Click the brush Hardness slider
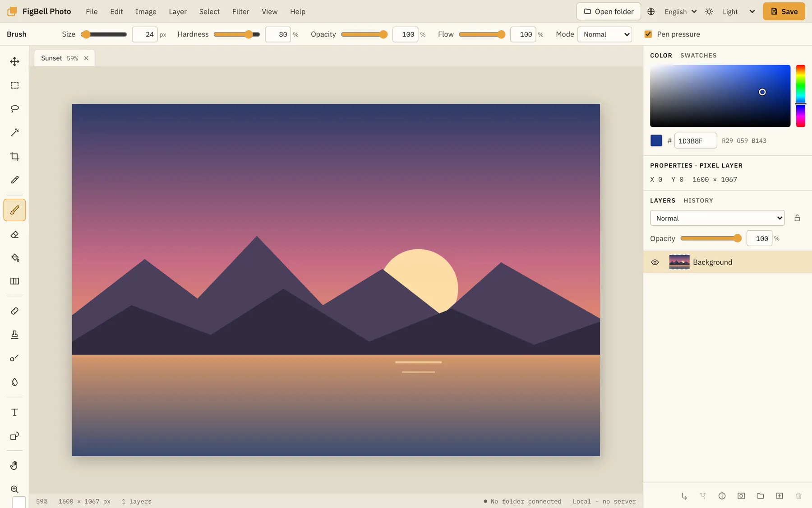This screenshot has height=508, width=812. [237, 34]
